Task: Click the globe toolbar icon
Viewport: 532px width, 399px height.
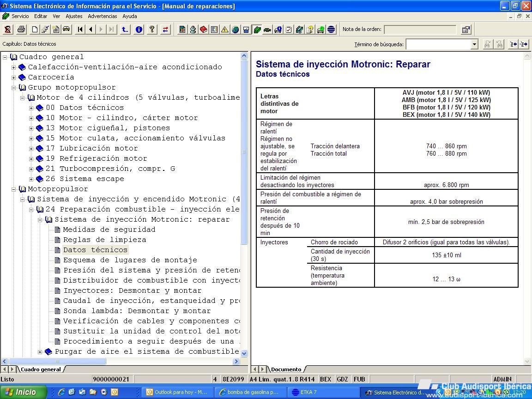Action: (236, 30)
